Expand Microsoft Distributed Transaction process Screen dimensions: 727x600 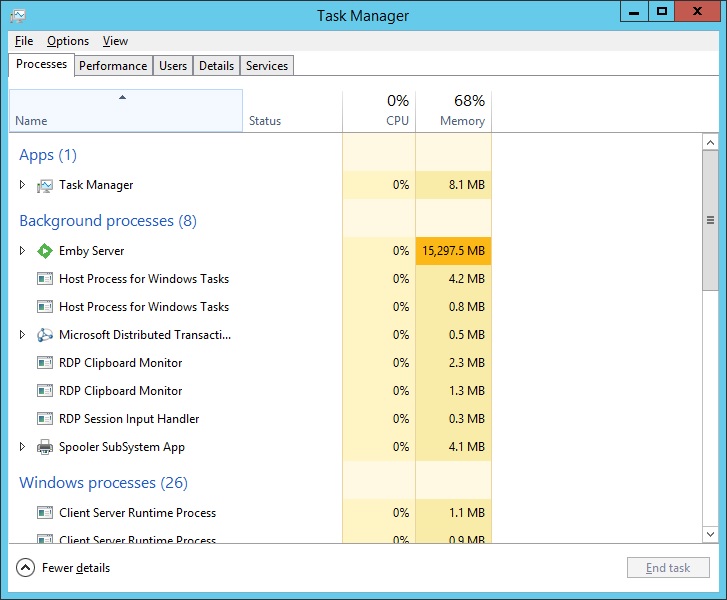tap(23, 335)
